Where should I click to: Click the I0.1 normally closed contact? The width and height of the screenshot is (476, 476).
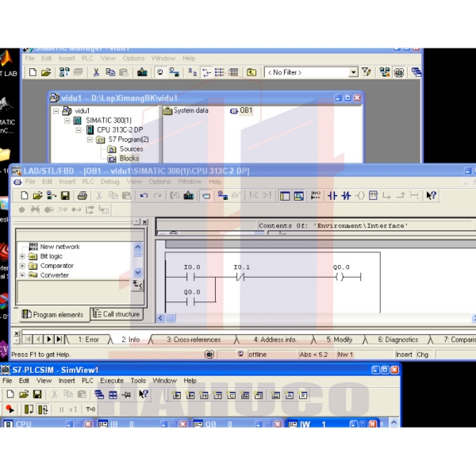tap(240, 277)
